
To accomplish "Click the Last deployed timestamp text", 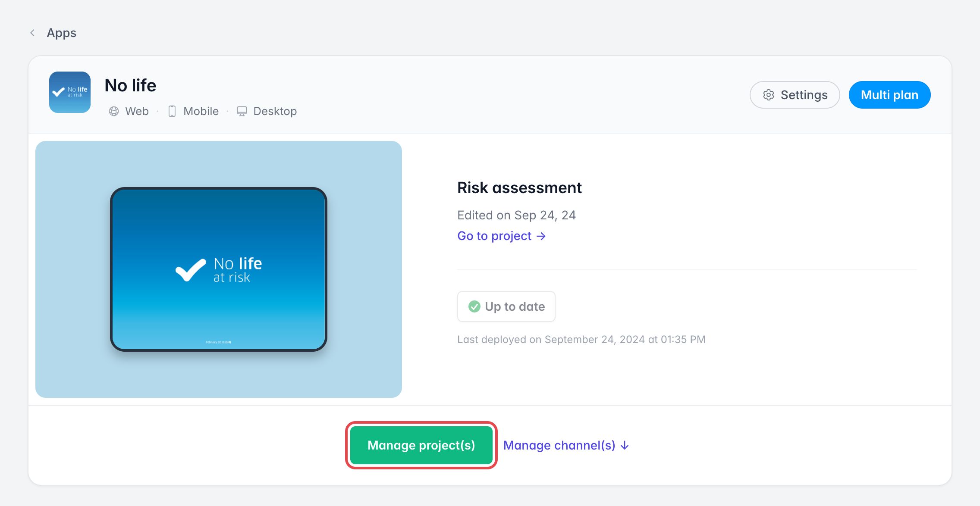I will pyautogui.click(x=581, y=340).
